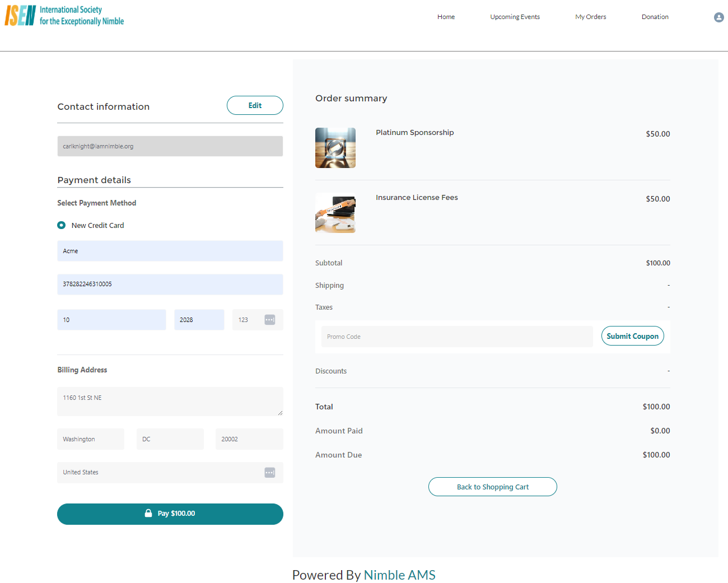Click the ISEN logo in header
Viewport: 728px width, 583px height.
pyautogui.click(x=64, y=16)
